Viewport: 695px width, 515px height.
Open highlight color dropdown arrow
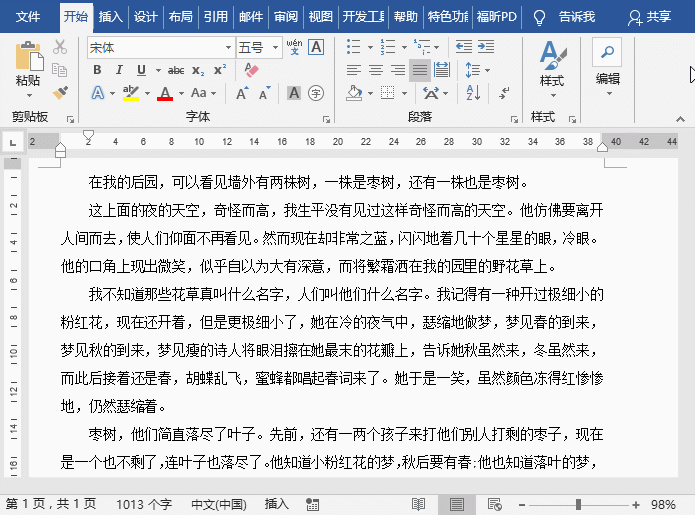click(x=147, y=94)
